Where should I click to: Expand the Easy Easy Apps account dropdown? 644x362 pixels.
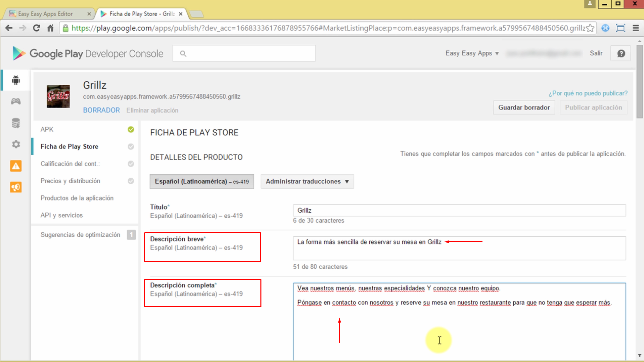[x=471, y=53]
